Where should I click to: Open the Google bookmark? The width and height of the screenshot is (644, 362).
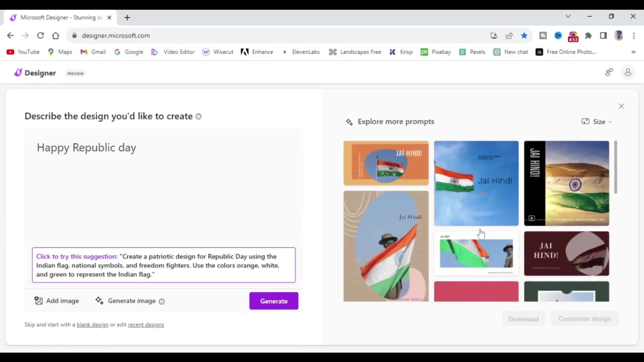129,52
